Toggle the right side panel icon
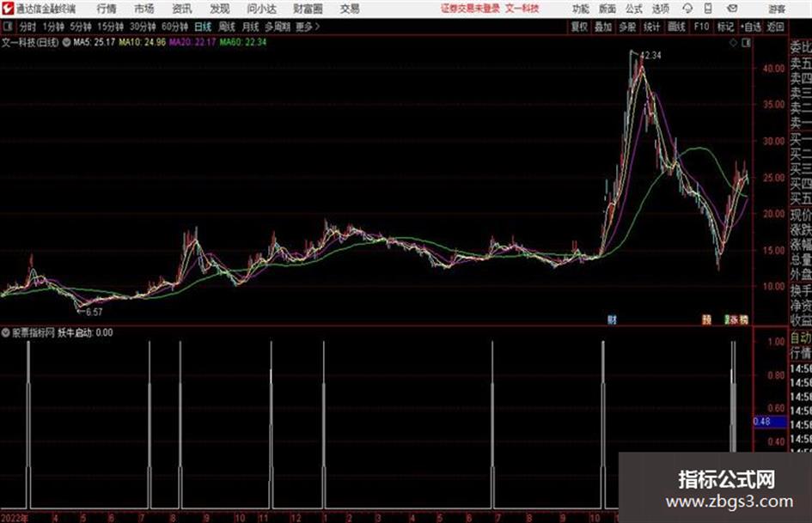 tap(746, 43)
